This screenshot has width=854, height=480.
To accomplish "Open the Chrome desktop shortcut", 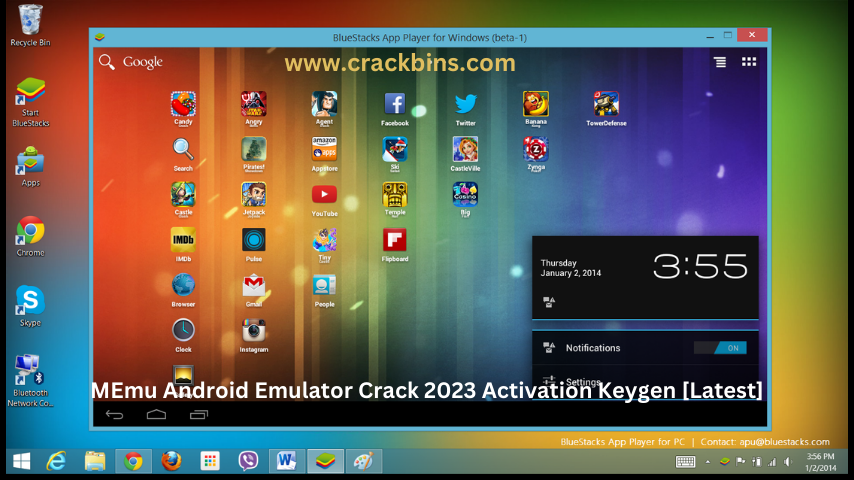I will [x=30, y=236].
